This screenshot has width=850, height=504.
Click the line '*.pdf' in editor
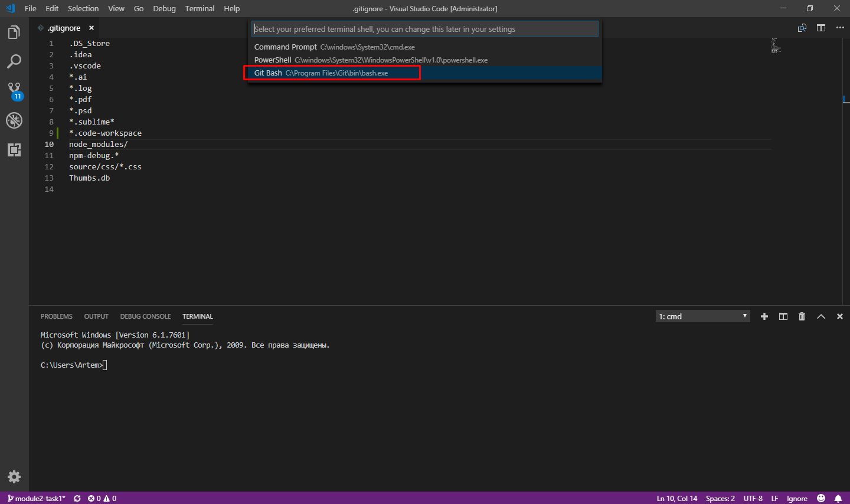click(80, 99)
